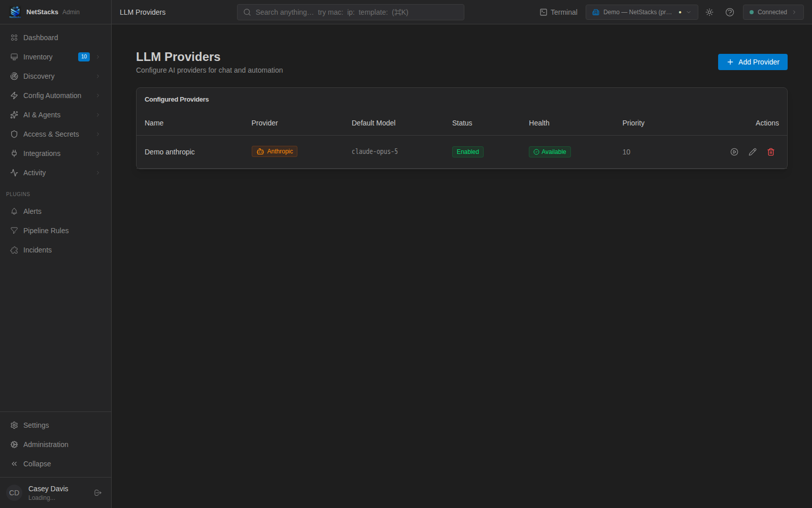Screen dimensions: 812x508
Task: Open Pipeline Rules plugin
Action: (x=55, y=231)
